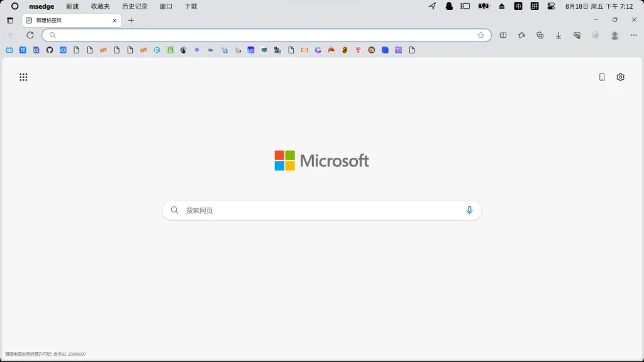Image resolution: width=644 pixels, height=362 pixels.
Task: Open the 收藏夹 menu
Action: coord(100,6)
